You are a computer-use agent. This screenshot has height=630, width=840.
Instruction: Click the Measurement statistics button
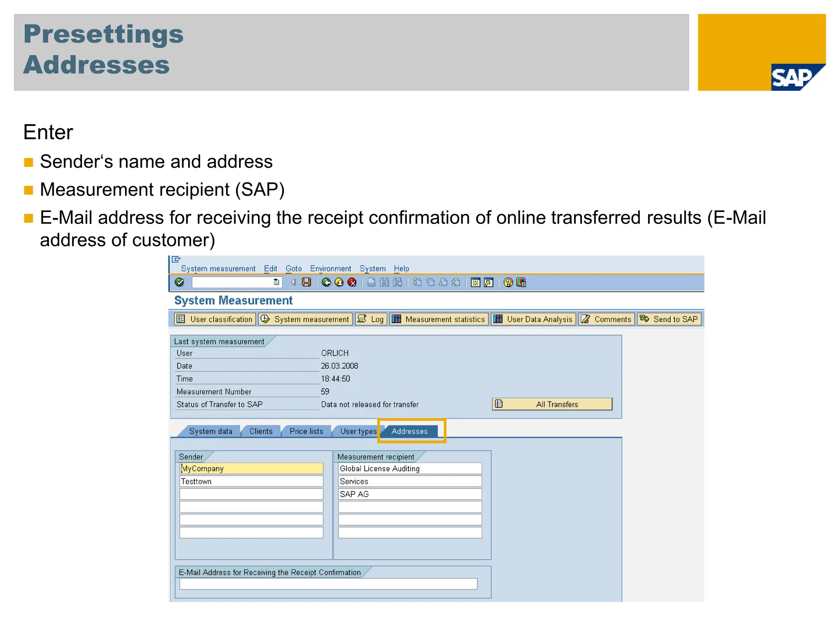[x=439, y=319]
